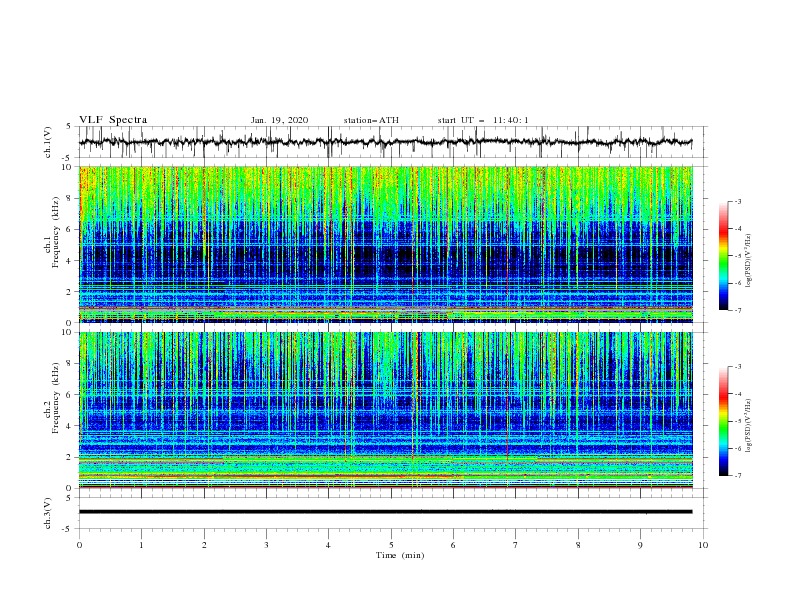Screen dimensions: 792x612
Task: Click time axis tick label "7"
Action: coord(516,545)
